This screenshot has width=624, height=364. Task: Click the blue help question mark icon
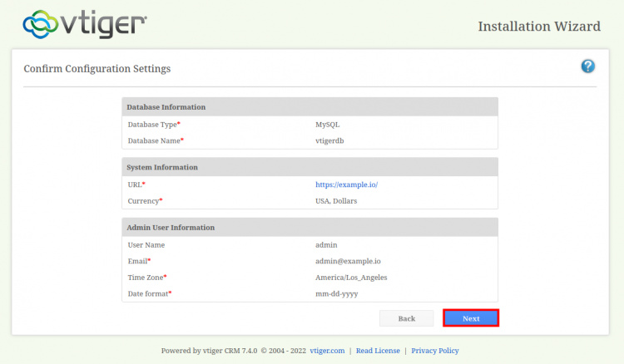point(587,66)
